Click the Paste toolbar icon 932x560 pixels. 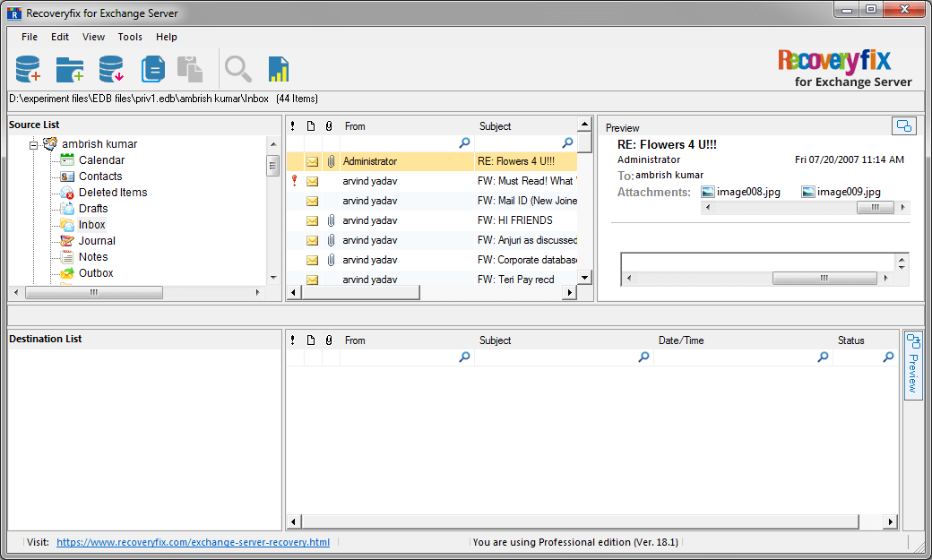coord(190,69)
